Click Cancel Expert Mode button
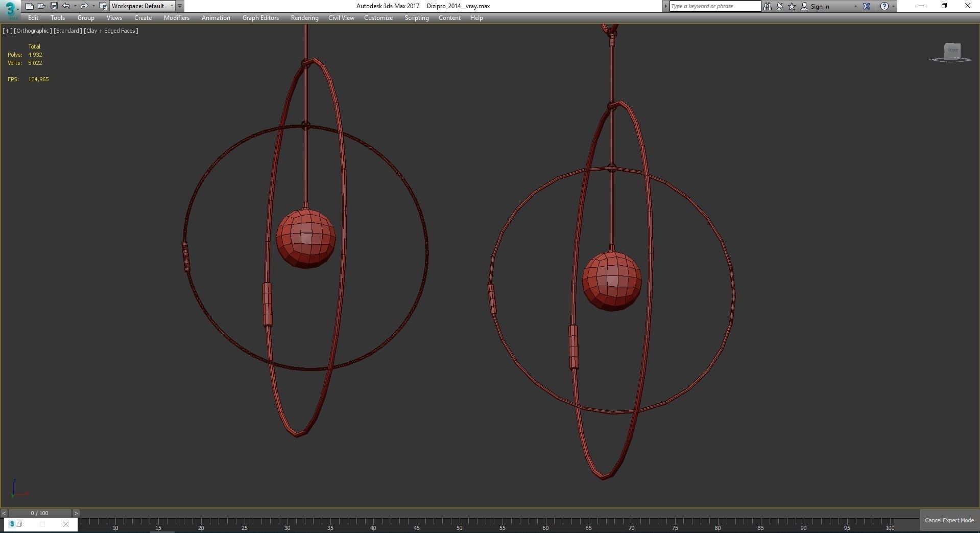980x533 pixels. (x=949, y=520)
